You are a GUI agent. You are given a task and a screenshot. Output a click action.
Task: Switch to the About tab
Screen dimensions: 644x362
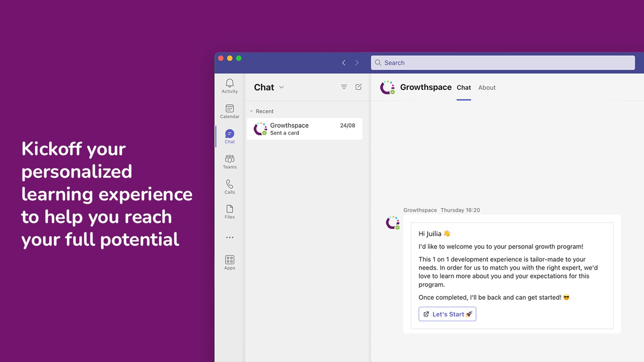tap(487, 88)
